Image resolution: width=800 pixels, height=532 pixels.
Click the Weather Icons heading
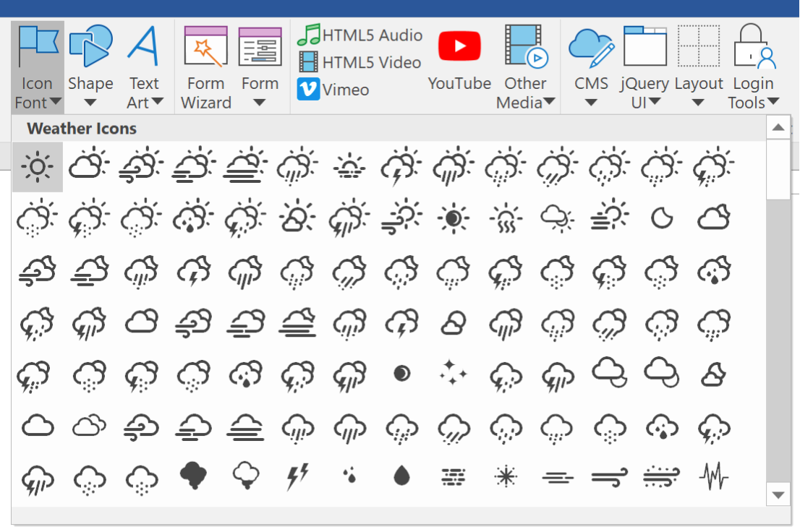click(82, 129)
